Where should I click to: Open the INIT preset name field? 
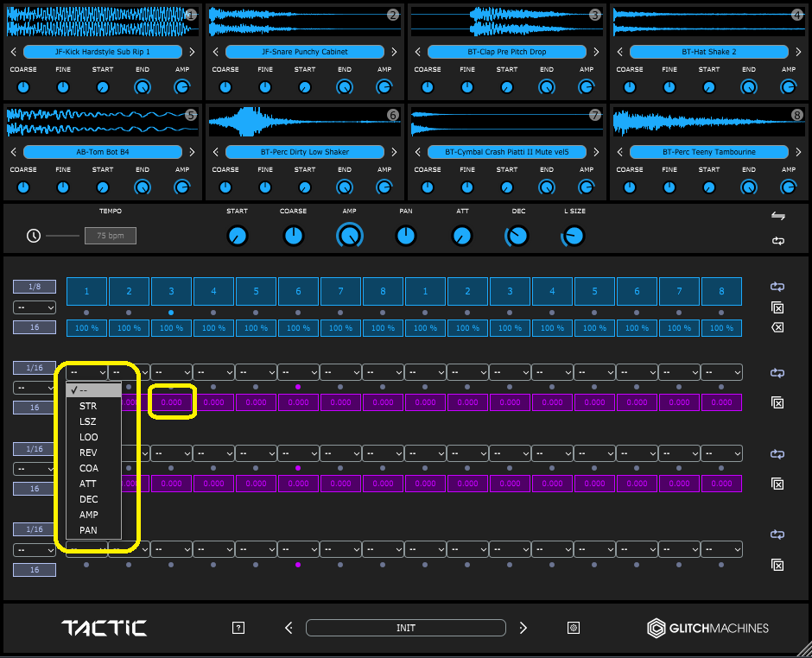(x=406, y=628)
